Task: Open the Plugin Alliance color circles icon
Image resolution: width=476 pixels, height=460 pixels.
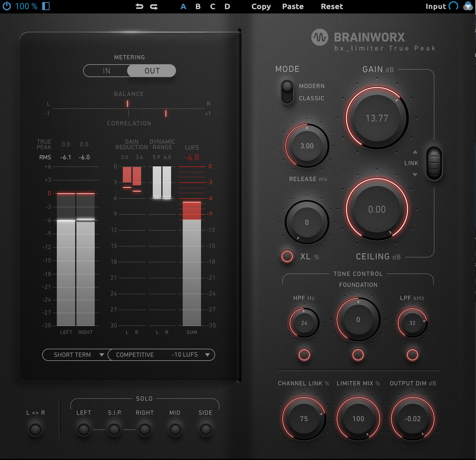Action: 468,6
